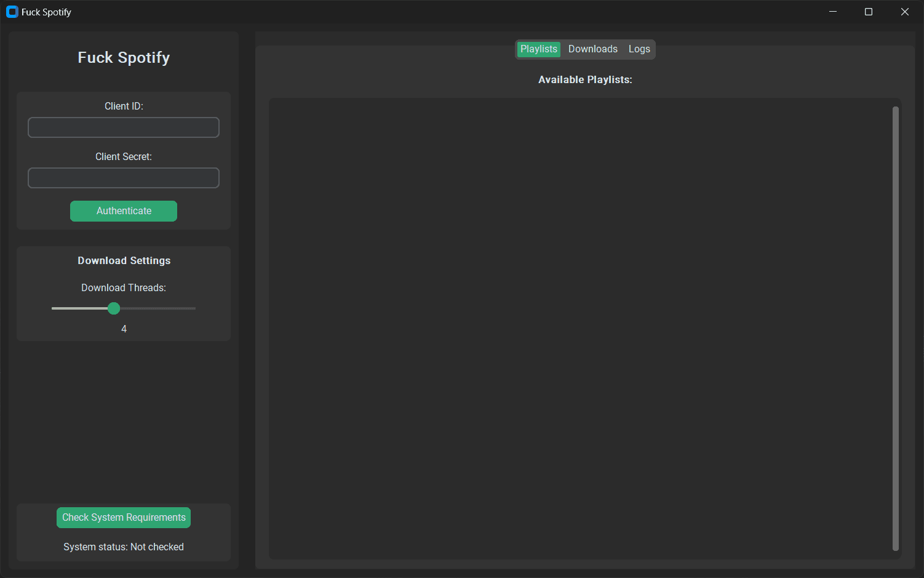The image size is (924, 578).
Task: Maximize the application window
Action: [x=869, y=12]
